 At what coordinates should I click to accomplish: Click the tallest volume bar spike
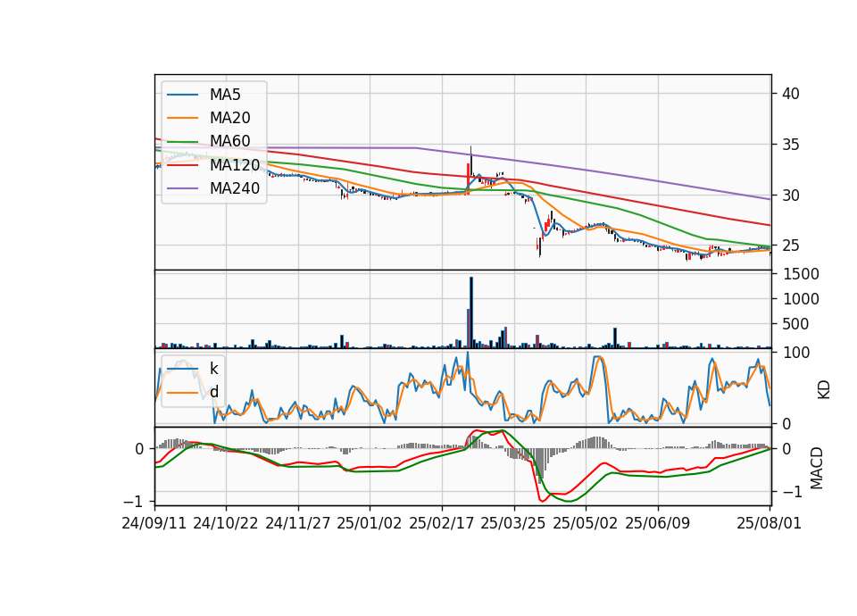(x=471, y=312)
